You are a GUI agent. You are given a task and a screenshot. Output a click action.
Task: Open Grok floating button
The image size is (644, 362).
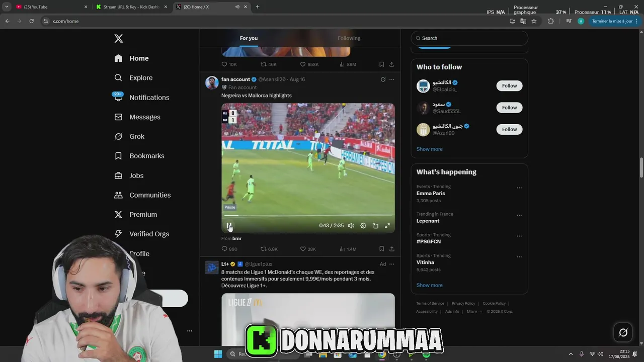coord(623,332)
